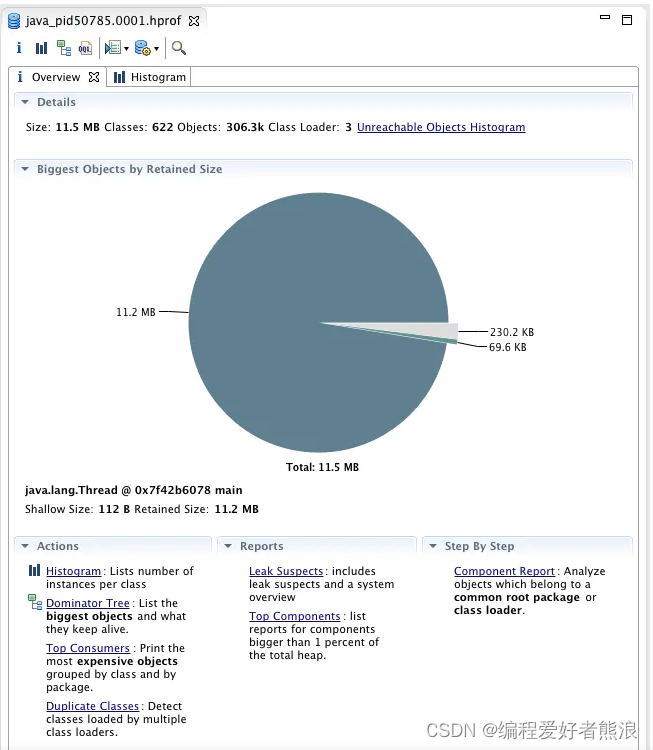Collapse the Details section
653x750 pixels.
point(25,102)
